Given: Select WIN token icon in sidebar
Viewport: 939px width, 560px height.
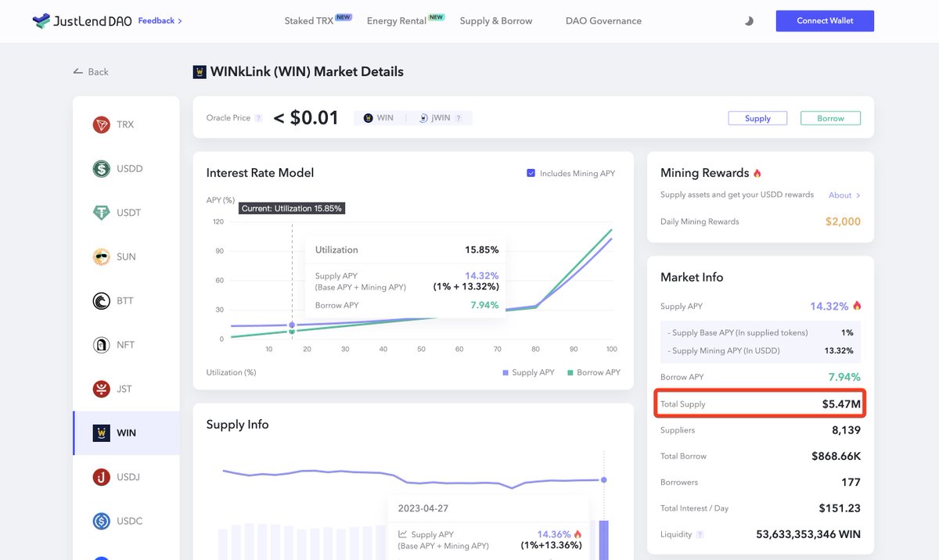Looking at the screenshot, I should [x=102, y=433].
